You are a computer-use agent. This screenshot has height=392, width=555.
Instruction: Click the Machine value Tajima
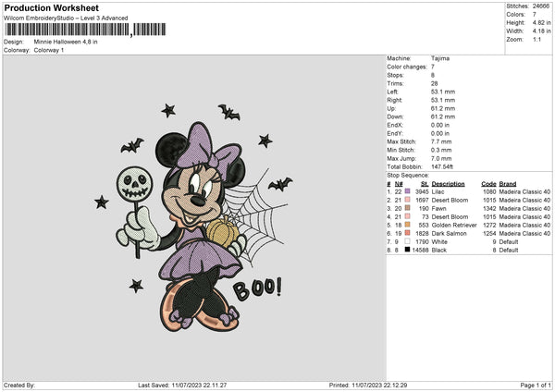click(x=440, y=60)
